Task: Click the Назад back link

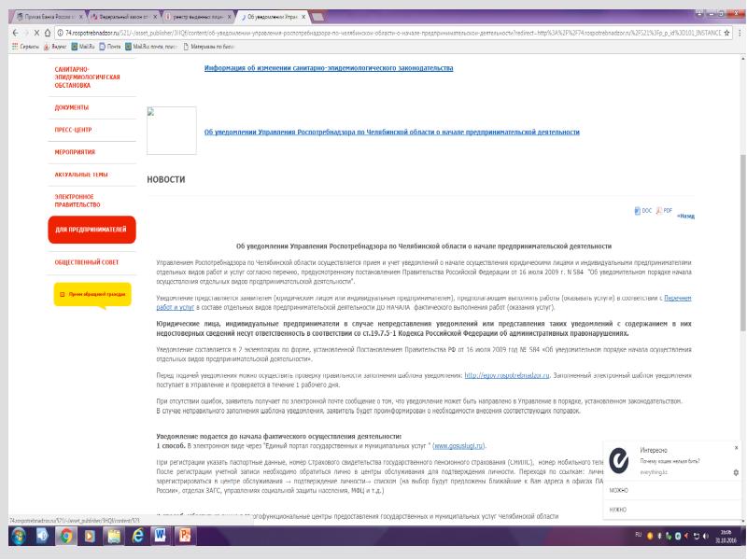Action: [685, 217]
